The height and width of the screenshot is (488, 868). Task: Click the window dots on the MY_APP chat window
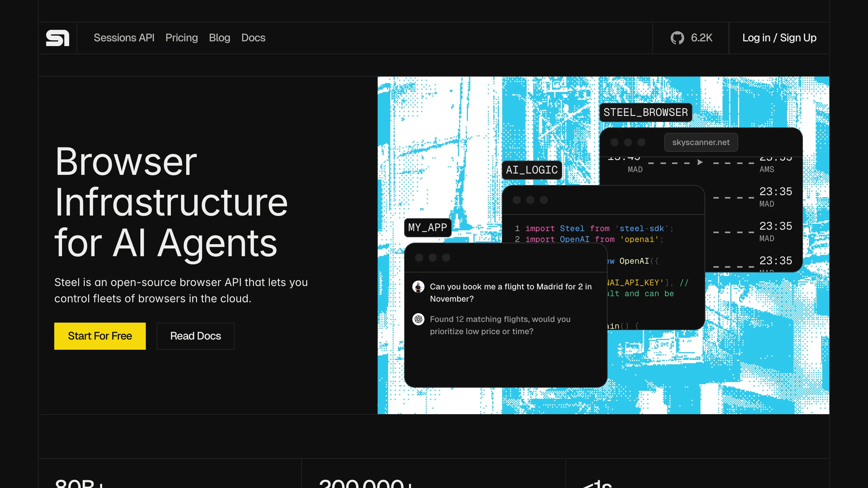click(x=433, y=258)
